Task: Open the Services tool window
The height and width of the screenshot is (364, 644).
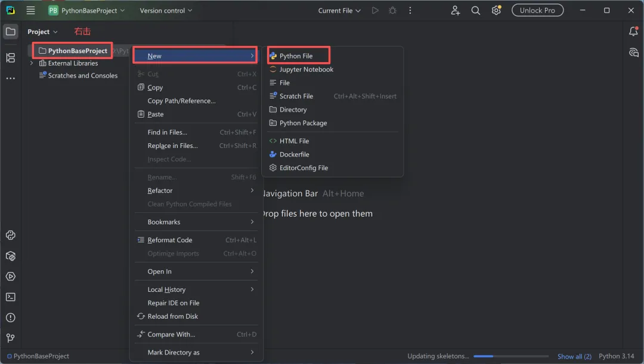Action: pos(11,276)
